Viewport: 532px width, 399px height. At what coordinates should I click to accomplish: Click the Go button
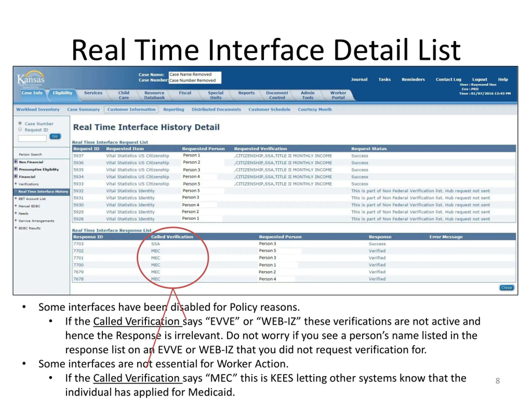(x=55, y=136)
